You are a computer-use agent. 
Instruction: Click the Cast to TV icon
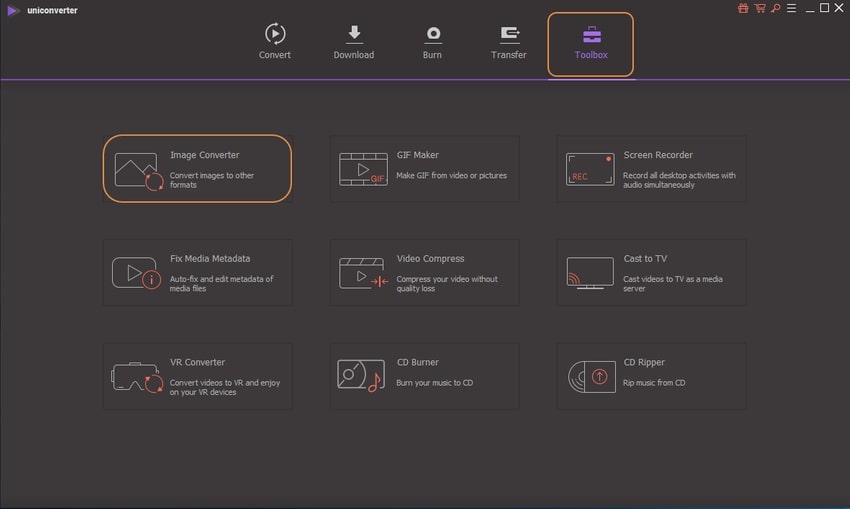click(x=589, y=273)
